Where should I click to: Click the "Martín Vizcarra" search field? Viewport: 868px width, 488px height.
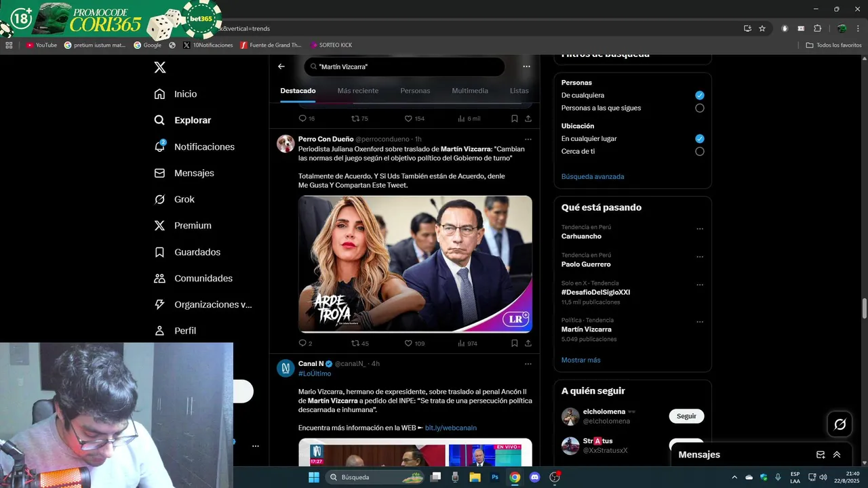coord(404,66)
